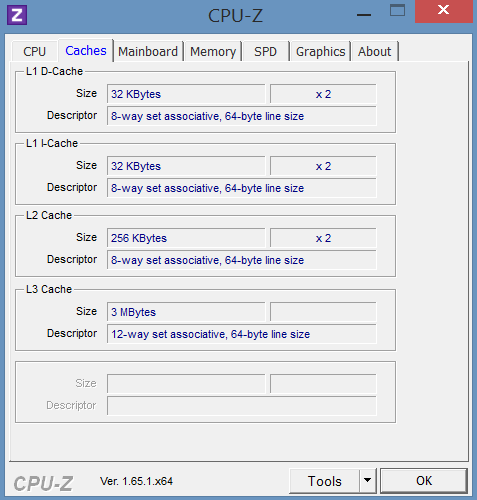
Task: Click the empty L3 Cache count field
Action: pos(323,312)
